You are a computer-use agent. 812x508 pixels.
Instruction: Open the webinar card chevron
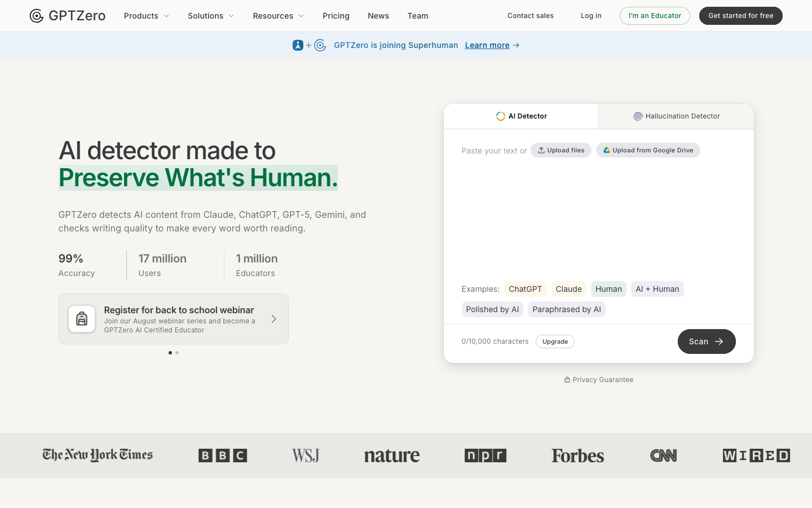click(x=274, y=319)
